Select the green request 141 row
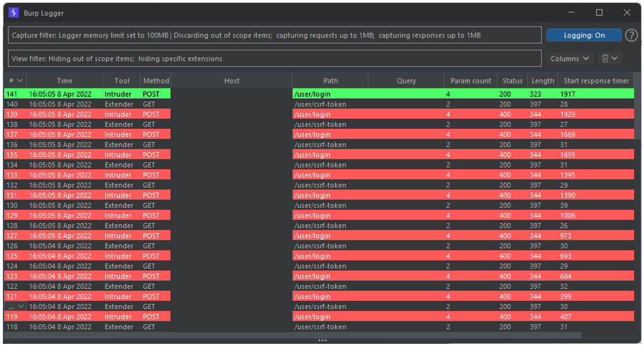Image resolution: width=644 pixels, height=345 pixels. pyautogui.click(x=232, y=94)
